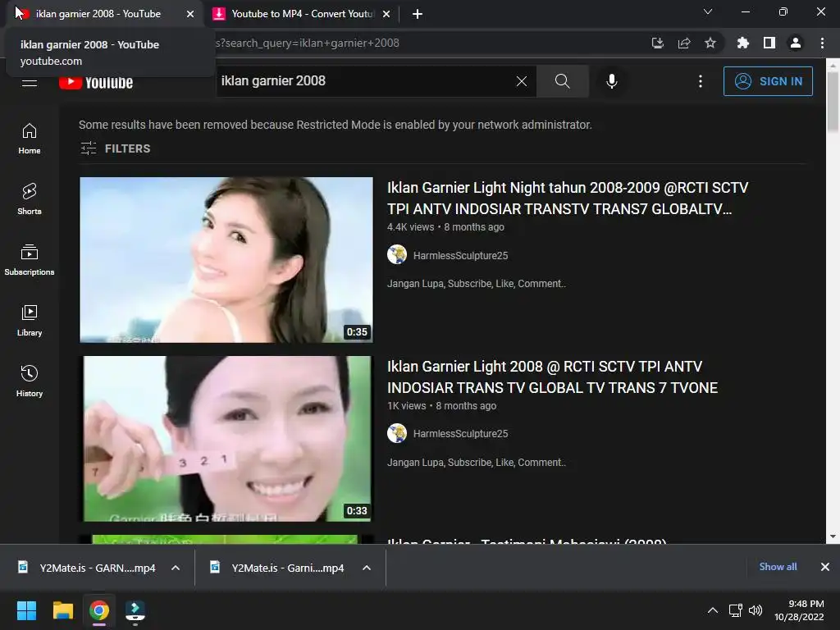Screen dimensions: 840x630
Task: Show hidden system tray icons
Action: pos(713,610)
